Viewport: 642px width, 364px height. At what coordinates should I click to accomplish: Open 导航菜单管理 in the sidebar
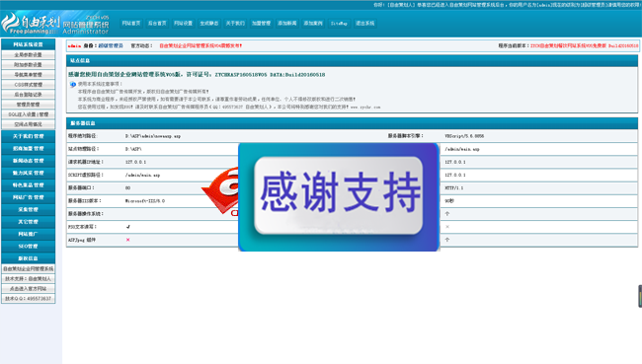(29, 75)
